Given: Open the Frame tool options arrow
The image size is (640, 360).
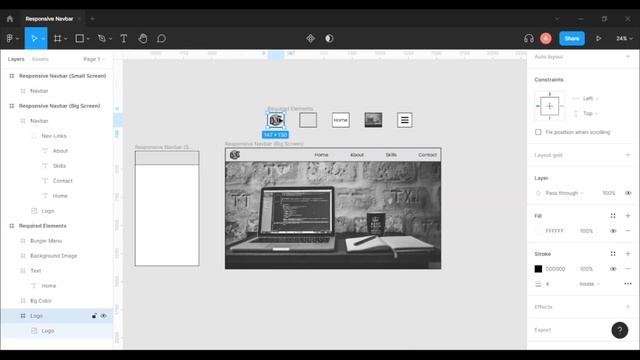Looking at the screenshot, I should [x=66, y=39].
